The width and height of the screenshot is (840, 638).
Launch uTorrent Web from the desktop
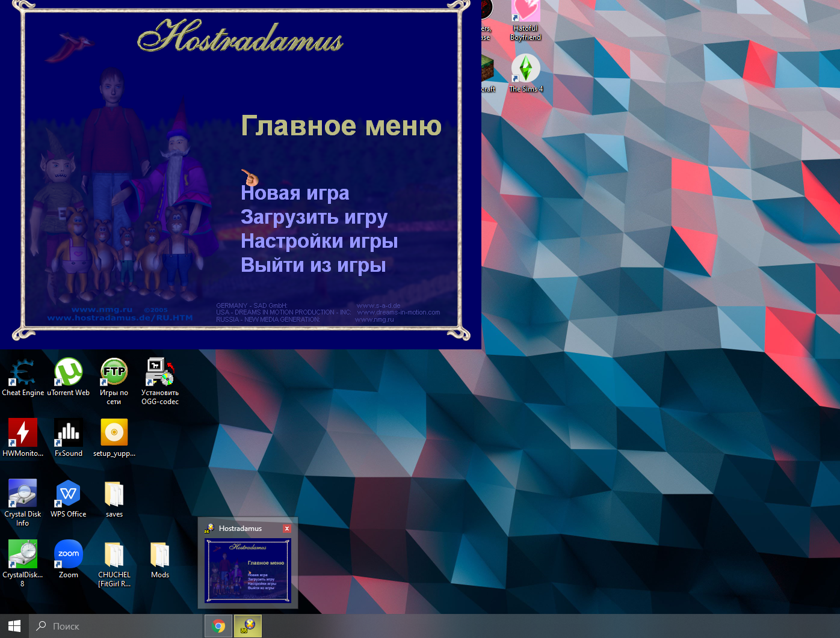(x=69, y=378)
